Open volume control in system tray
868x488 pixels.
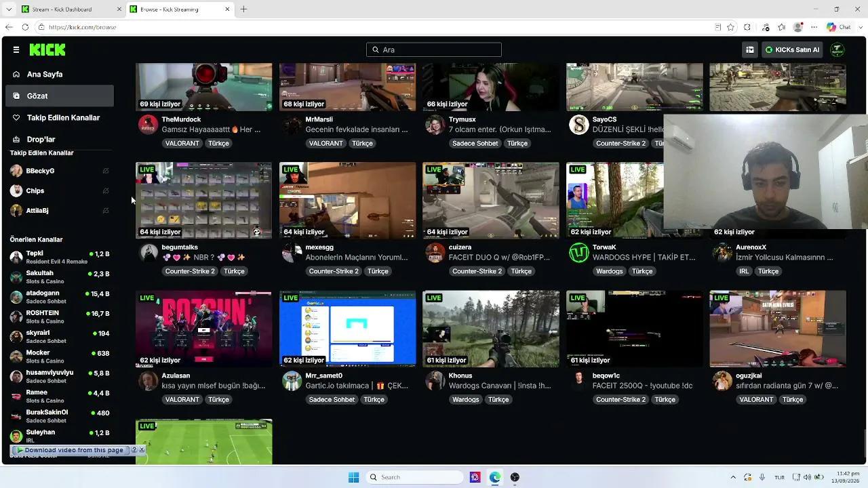(x=807, y=477)
